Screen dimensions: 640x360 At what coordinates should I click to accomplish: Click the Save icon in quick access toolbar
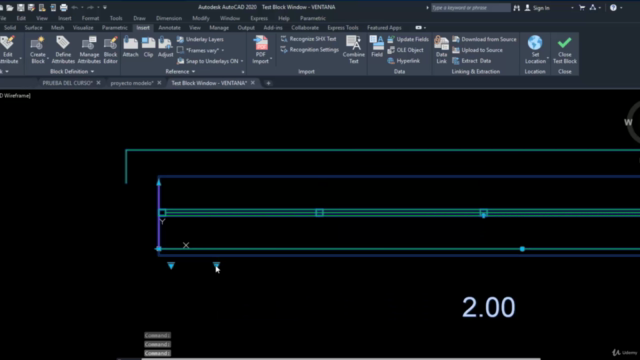coord(20,7)
